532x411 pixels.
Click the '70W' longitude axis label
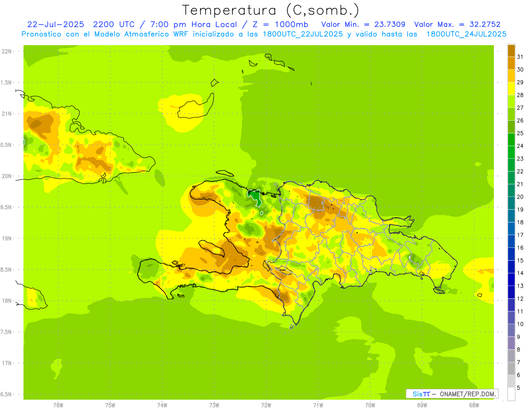click(370, 405)
